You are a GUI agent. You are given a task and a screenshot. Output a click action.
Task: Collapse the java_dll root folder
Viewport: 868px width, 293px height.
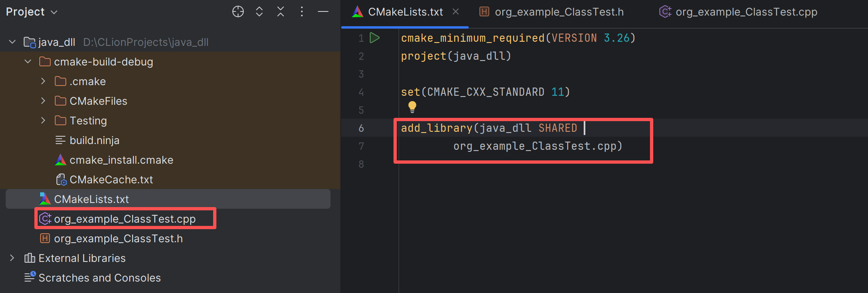click(x=12, y=42)
